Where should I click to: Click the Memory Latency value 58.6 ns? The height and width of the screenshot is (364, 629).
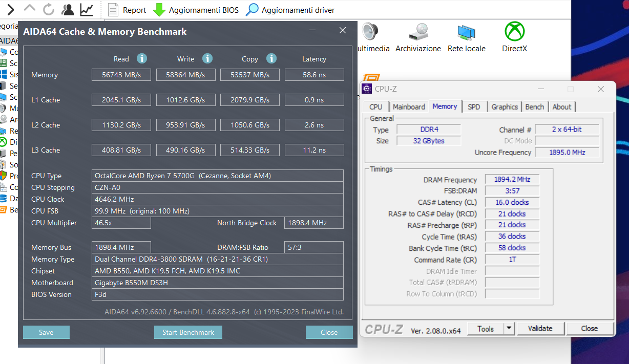pyautogui.click(x=314, y=75)
